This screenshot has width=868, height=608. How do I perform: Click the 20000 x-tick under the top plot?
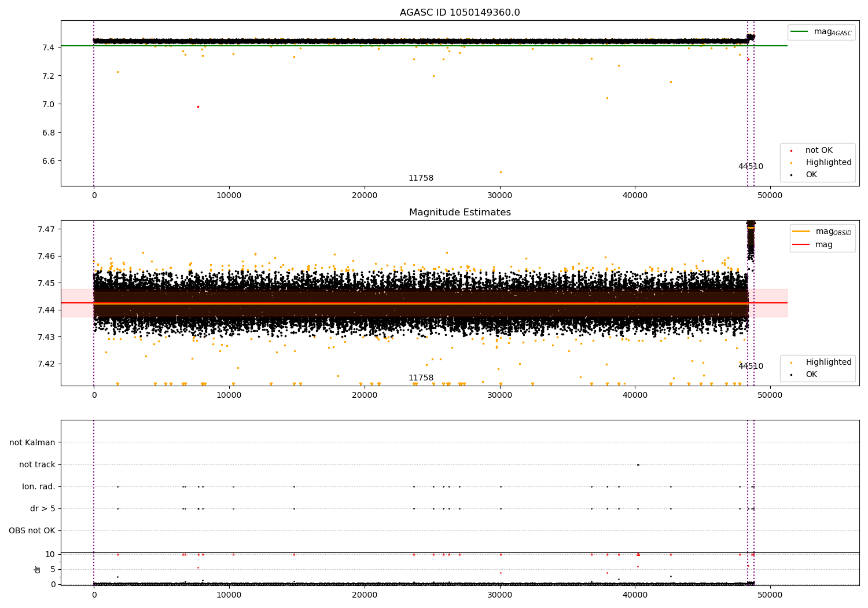tap(365, 196)
